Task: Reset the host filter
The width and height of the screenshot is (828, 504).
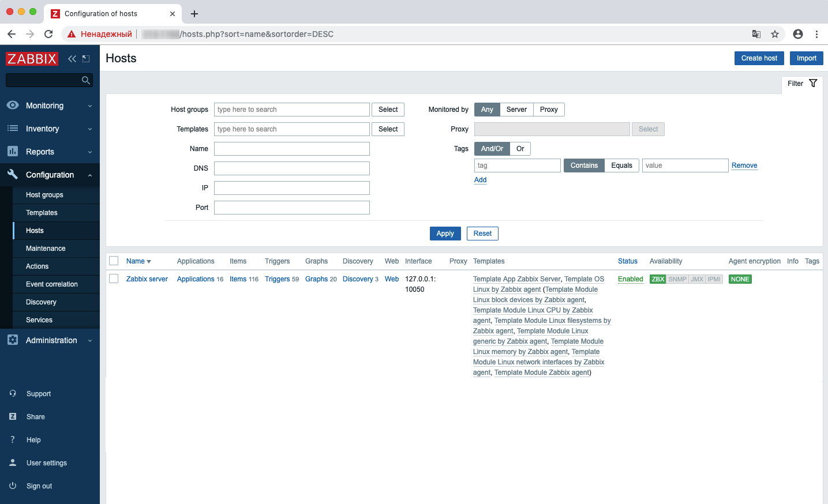Action: click(482, 234)
